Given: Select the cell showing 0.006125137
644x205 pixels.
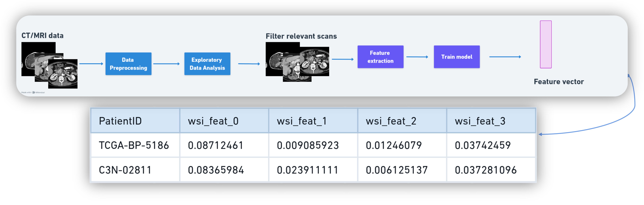Looking at the screenshot, I should [x=402, y=170].
